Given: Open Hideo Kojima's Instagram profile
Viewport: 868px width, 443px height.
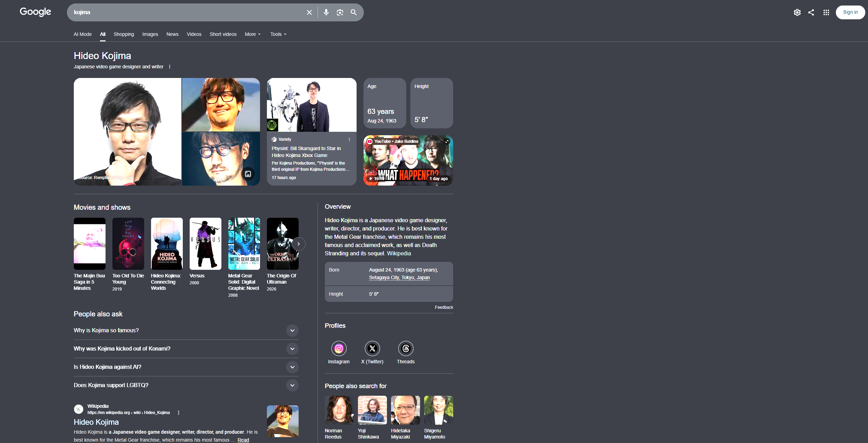Looking at the screenshot, I should [x=339, y=352].
